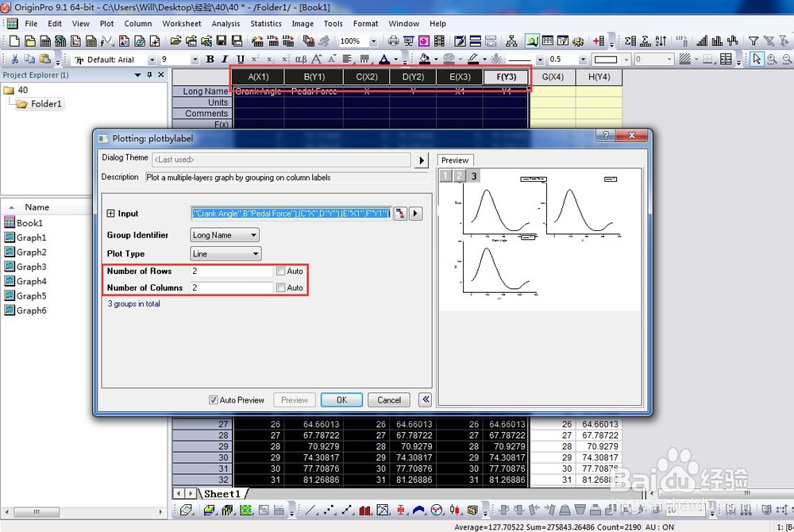
Task: Click OK in plotbylabel dialog
Action: pos(341,400)
